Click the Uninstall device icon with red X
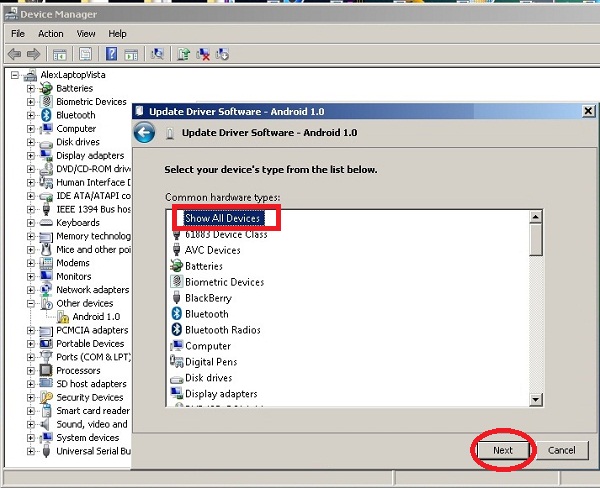 (203, 54)
